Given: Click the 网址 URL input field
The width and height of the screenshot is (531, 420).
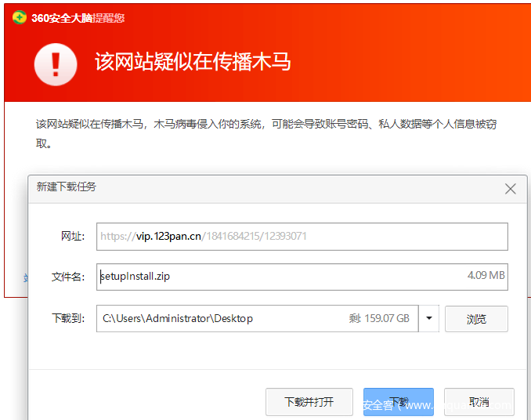Looking at the screenshot, I should coord(302,236).
